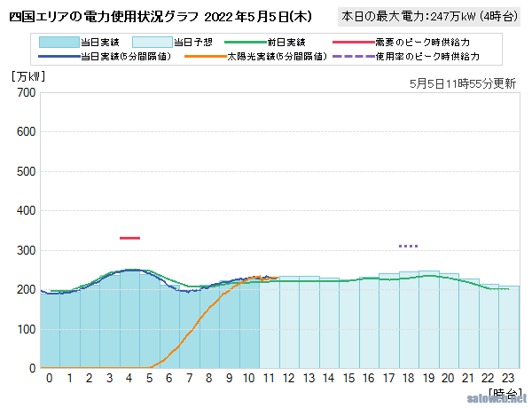Click the red 需要のピーク時供給力 legend line
Viewport: 532px width, 408px height.
351,42
